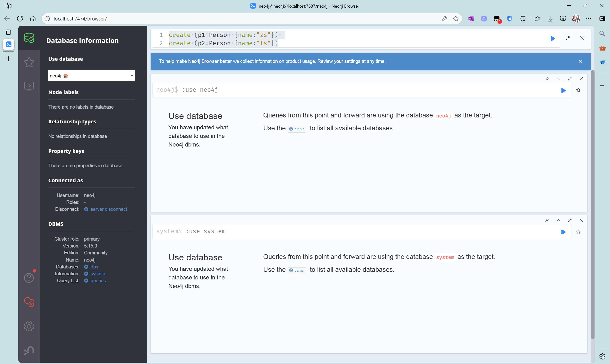Rerun the ':use neo4j' command
This screenshot has width=610, height=364.
click(x=563, y=91)
